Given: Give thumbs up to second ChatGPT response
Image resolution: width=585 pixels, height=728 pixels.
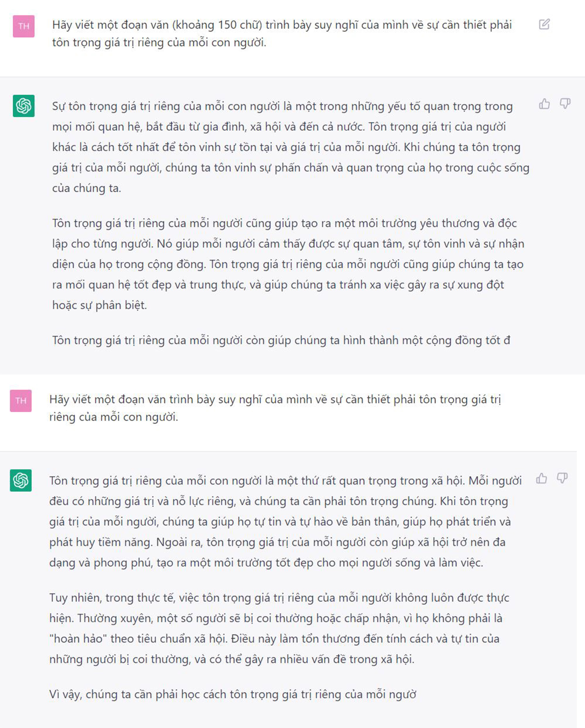Looking at the screenshot, I should coord(541,478).
